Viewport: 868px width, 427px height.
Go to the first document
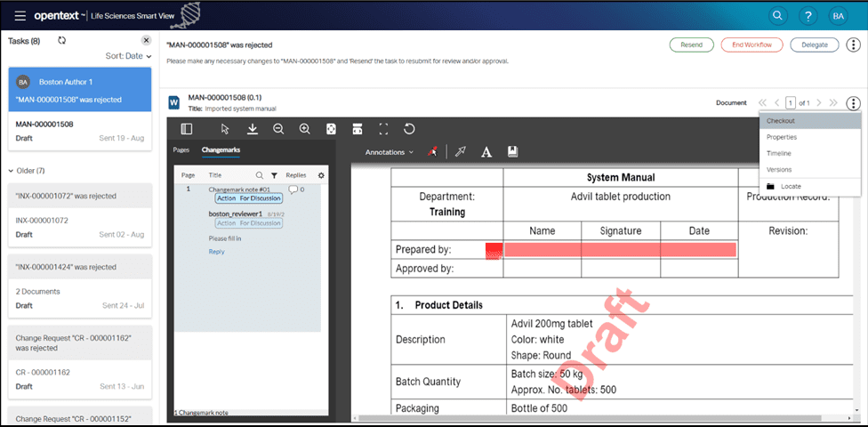763,103
